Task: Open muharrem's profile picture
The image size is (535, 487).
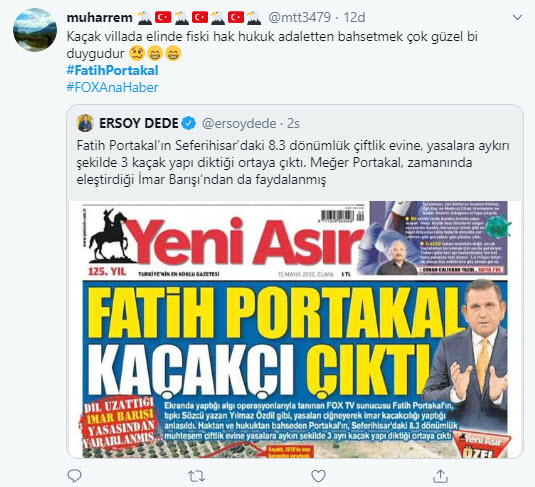Action: (x=35, y=30)
